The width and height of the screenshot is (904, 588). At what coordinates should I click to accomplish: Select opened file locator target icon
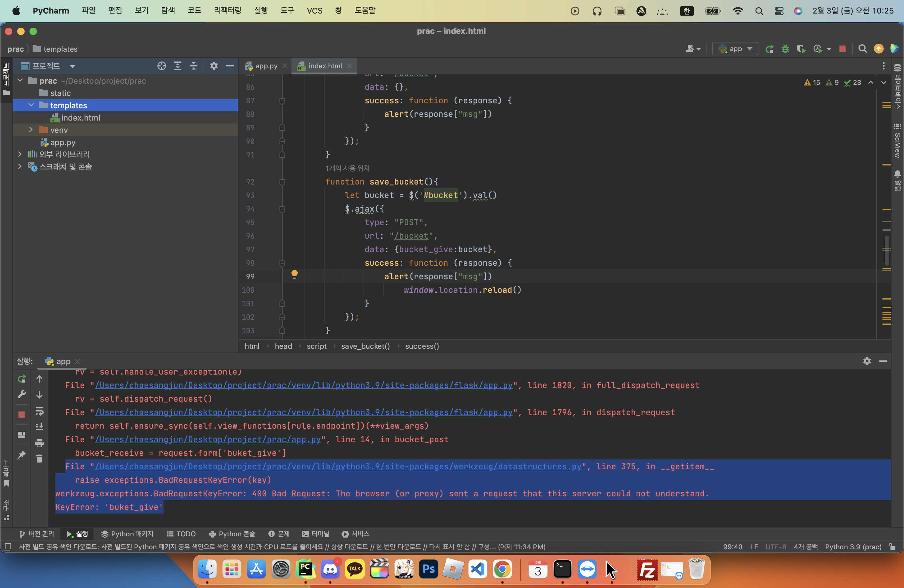point(162,66)
